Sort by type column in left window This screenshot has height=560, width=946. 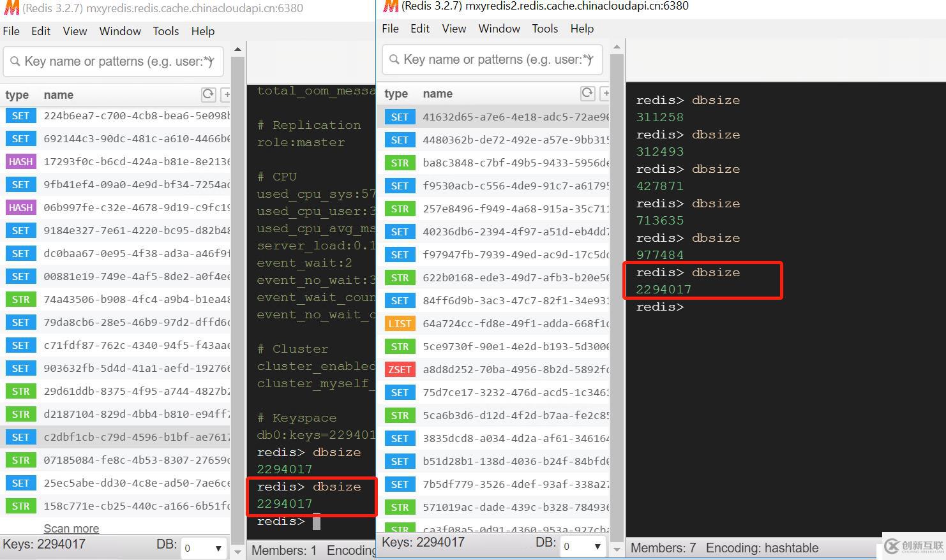[17, 95]
